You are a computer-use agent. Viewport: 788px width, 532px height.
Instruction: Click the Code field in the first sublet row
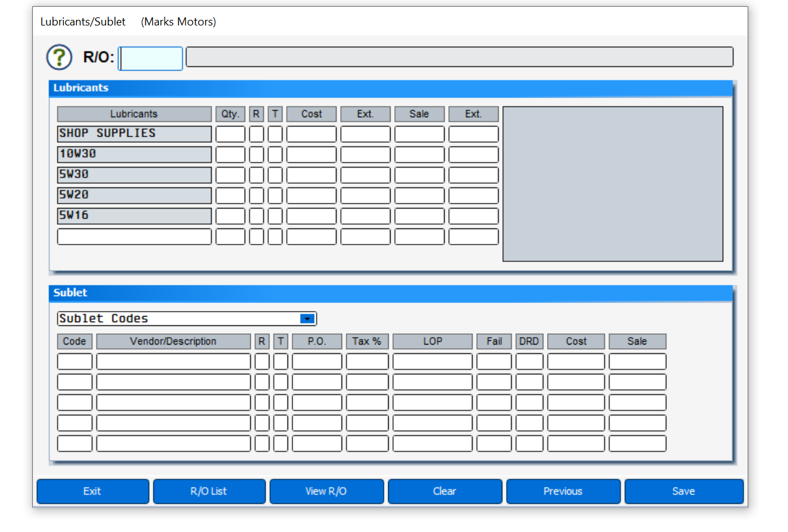75,361
